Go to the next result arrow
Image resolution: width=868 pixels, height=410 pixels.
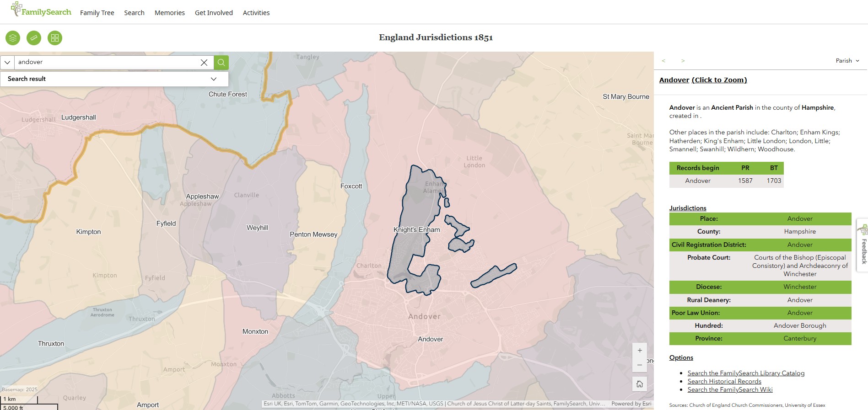[x=683, y=61]
